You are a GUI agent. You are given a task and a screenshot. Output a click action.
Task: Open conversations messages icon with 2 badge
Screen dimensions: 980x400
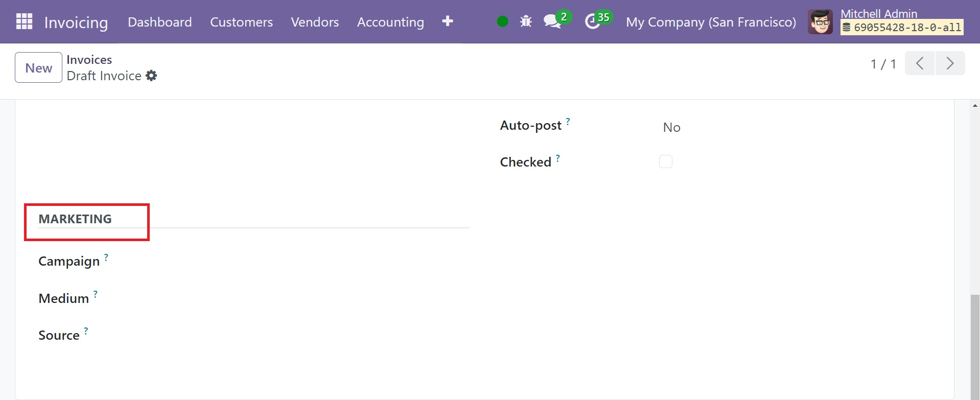pyautogui.click(x=556, y=20)
